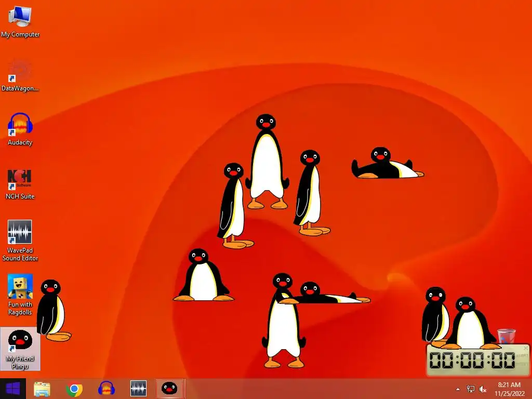Viewport: 532px width, 399px height.
Task: Open File Explorer from the taskbar
Action: (x=42, y=389)
